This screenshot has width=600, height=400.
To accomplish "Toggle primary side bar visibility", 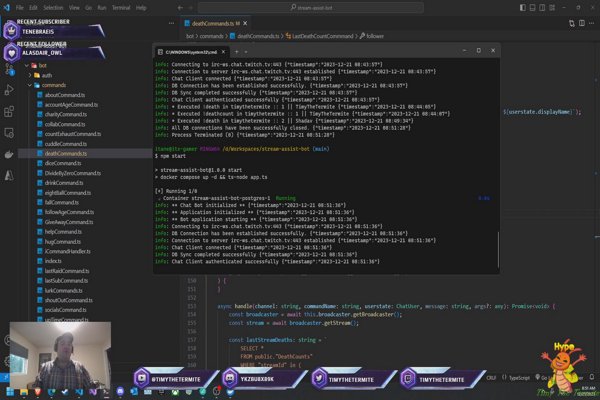I will point(522,8).
